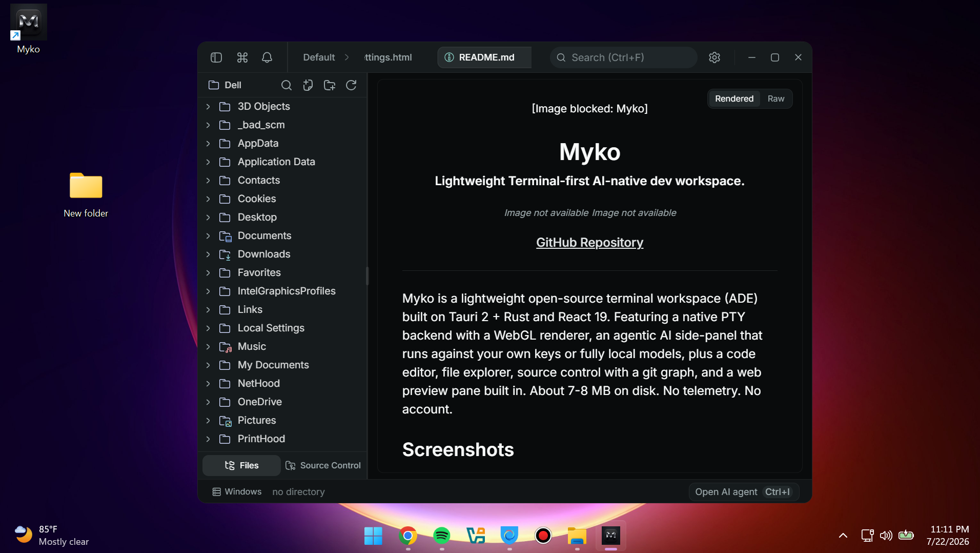Viewport: 980px width, 553px height.
Task: Expand the 3D Objects folder
Action: tap(208, 107)
